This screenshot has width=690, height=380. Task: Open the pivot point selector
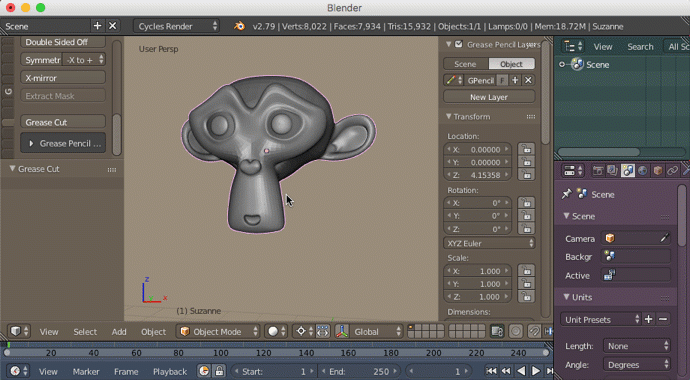(x=304, y=331)
